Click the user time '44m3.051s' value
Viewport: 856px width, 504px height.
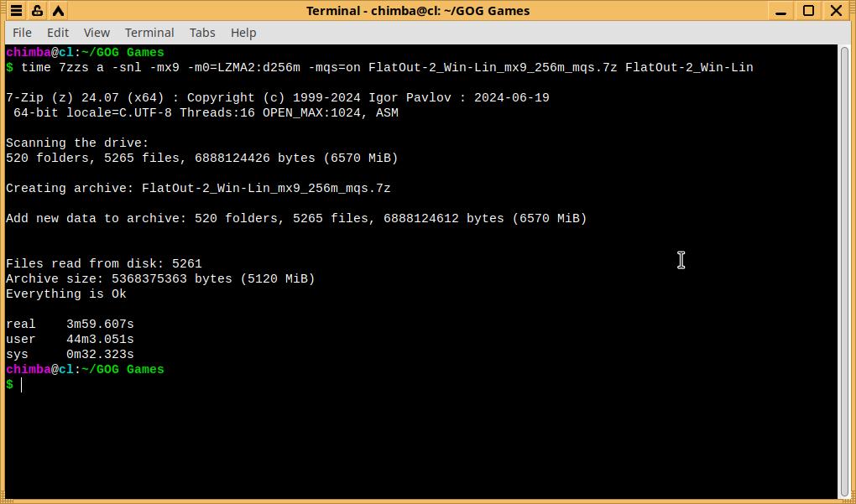pos(100,340)
